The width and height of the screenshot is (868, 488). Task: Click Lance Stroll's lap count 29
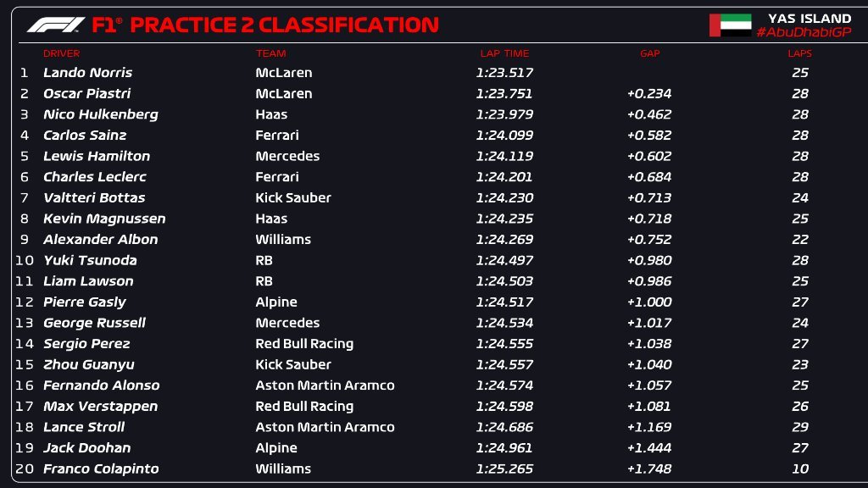click(799, 427)
